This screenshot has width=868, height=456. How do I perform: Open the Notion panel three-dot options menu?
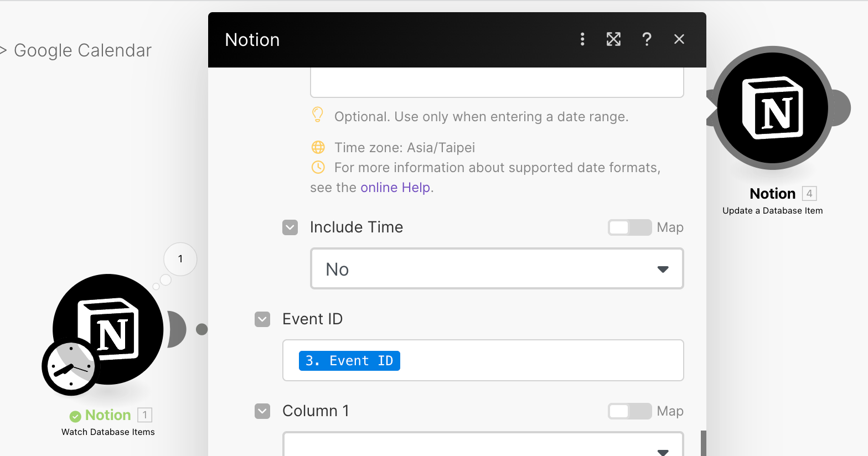[582, 39]
